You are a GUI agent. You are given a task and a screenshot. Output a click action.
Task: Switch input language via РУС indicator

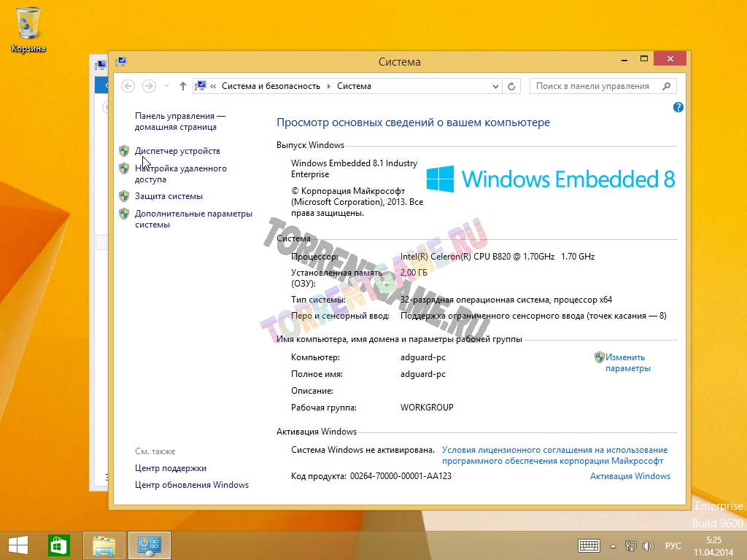point(673,545)
